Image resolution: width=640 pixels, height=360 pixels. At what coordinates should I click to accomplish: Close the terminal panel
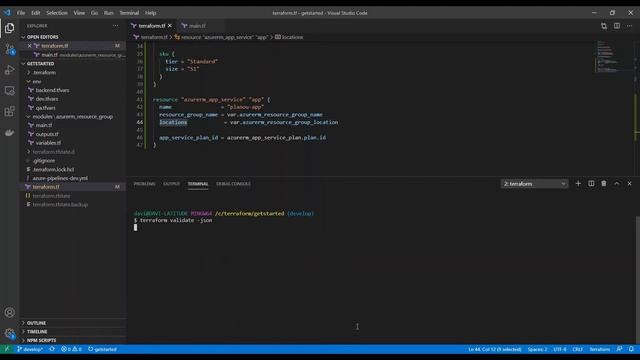click(x=629, y=184)
